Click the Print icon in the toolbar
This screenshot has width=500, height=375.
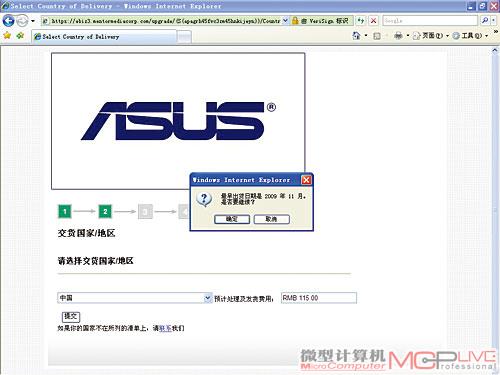point(398,35)
